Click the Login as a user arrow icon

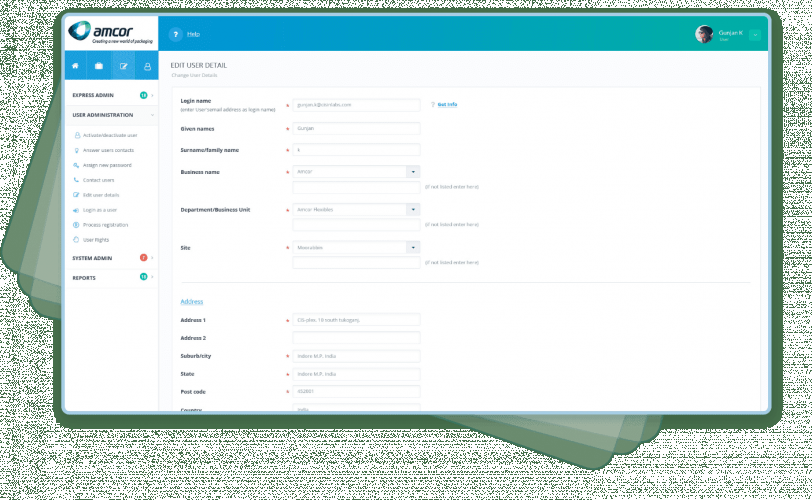tap(76, 210)
